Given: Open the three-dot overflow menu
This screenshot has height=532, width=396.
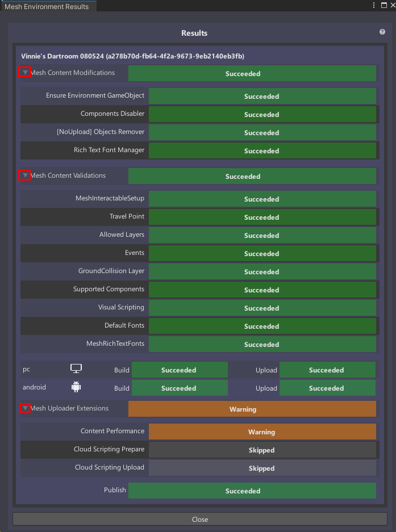Looking at the screenshot, I should [373, 5].
